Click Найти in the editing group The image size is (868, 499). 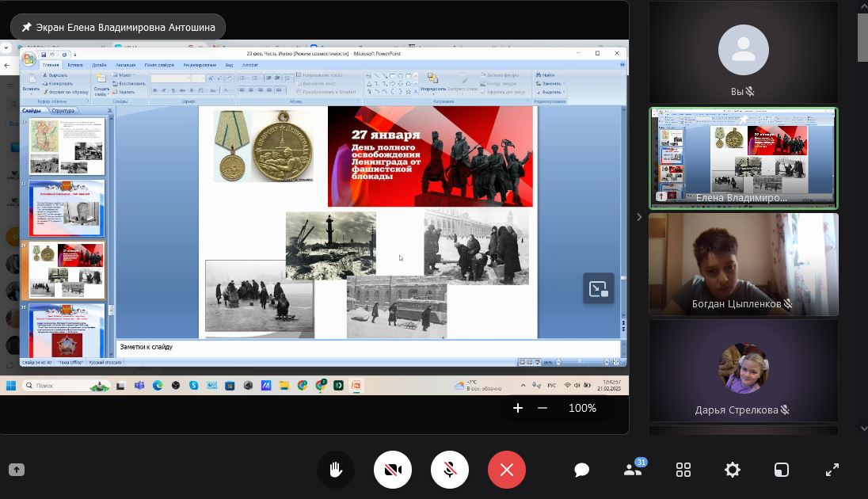pyautogui.click(x=545, y=74)
